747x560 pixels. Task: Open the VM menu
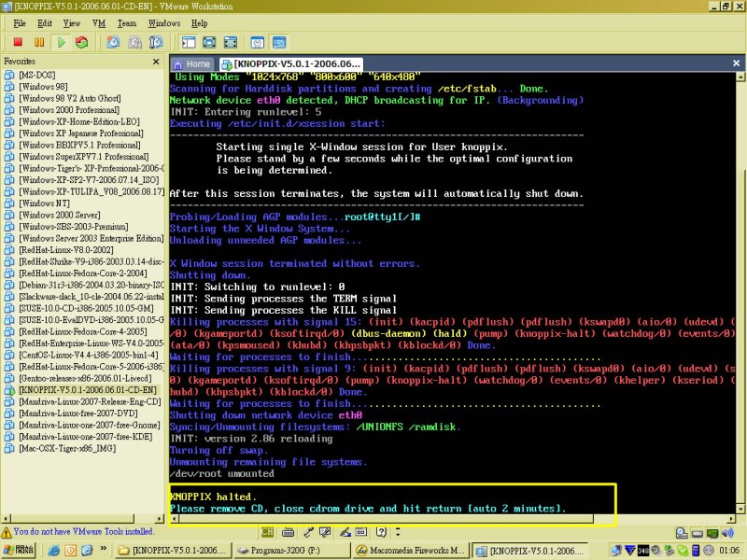(x=99, y=23)
